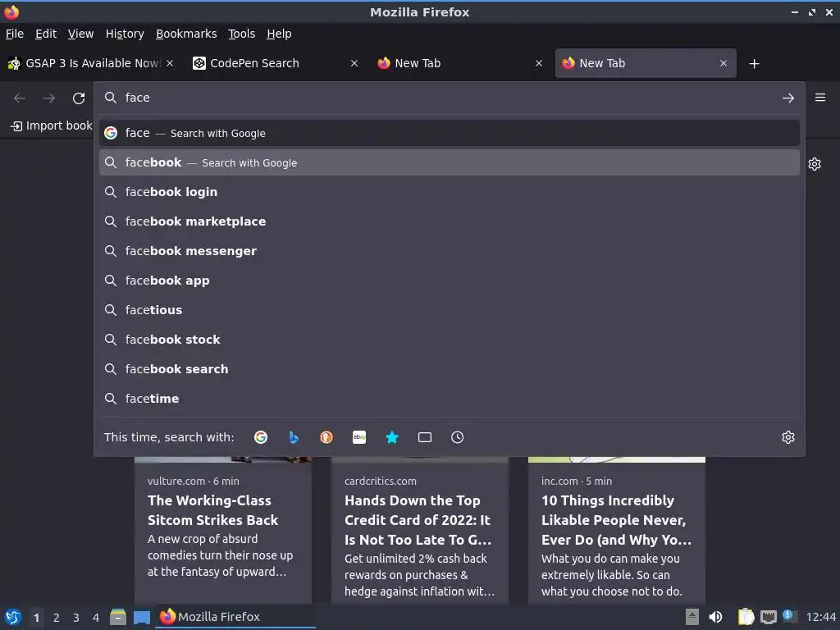The width and height of the screenshot is (840, 630).
Task: Choose the 'facetime' suggestion
Action: (450, 398)
